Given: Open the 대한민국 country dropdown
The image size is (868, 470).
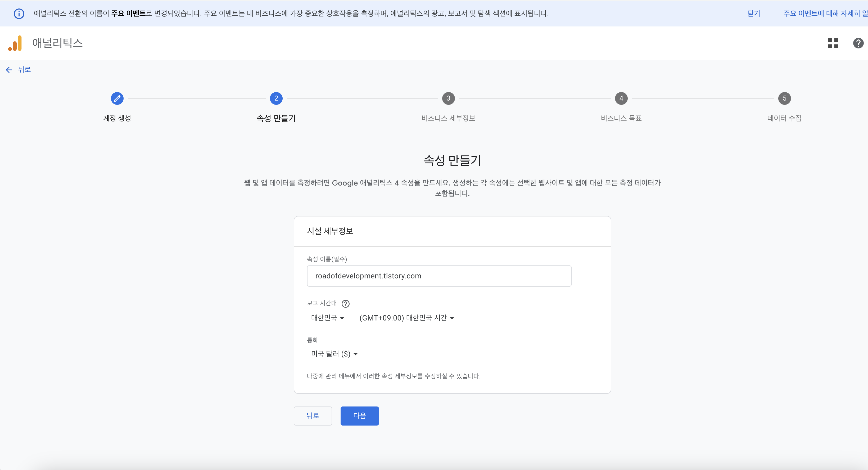Looking at the screenshot, I should point(327,318).
